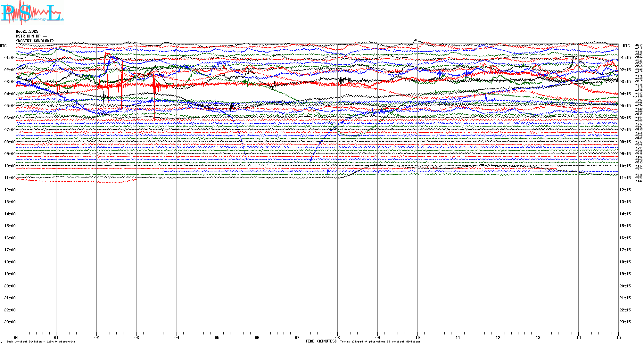Click minute marker 15 on bottom axis

pyautogui.click(x=618, y=337)
